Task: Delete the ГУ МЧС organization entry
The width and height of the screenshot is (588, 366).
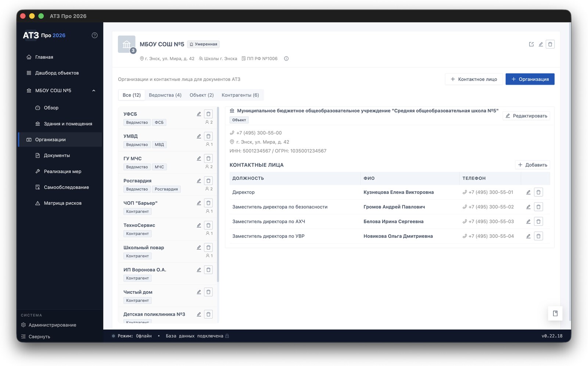Action: tap(208, 158)
